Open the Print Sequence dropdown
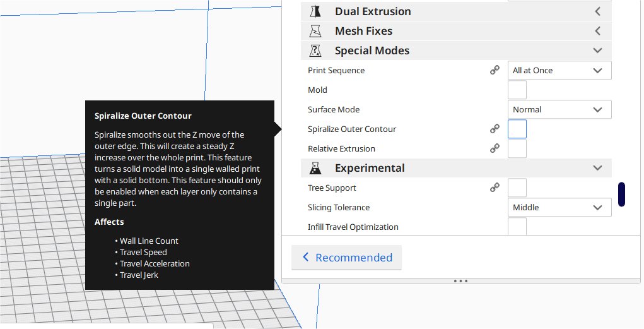The width and height of the screenshot is (644, 329). pos(559,70)
